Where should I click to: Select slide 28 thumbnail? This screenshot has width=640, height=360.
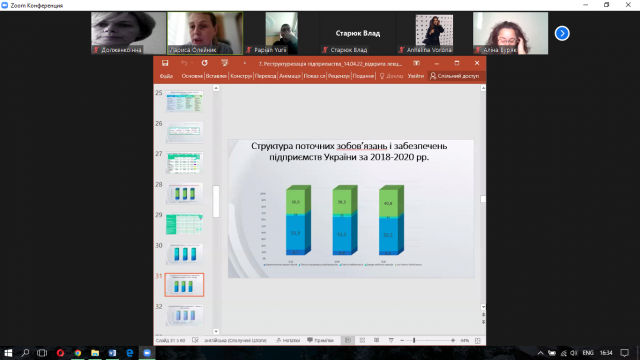coord(184,193)
